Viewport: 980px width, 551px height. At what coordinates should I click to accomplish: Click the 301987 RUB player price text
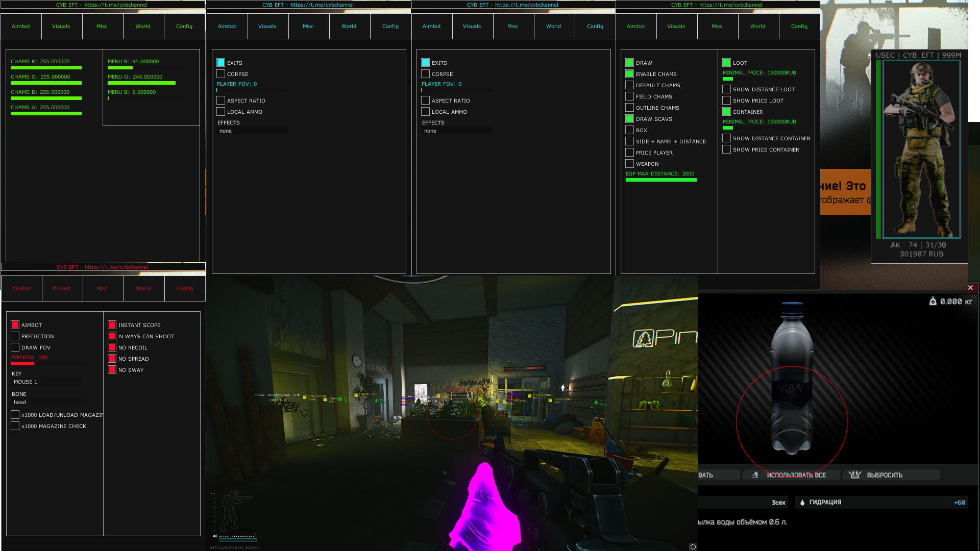(921, 254)
